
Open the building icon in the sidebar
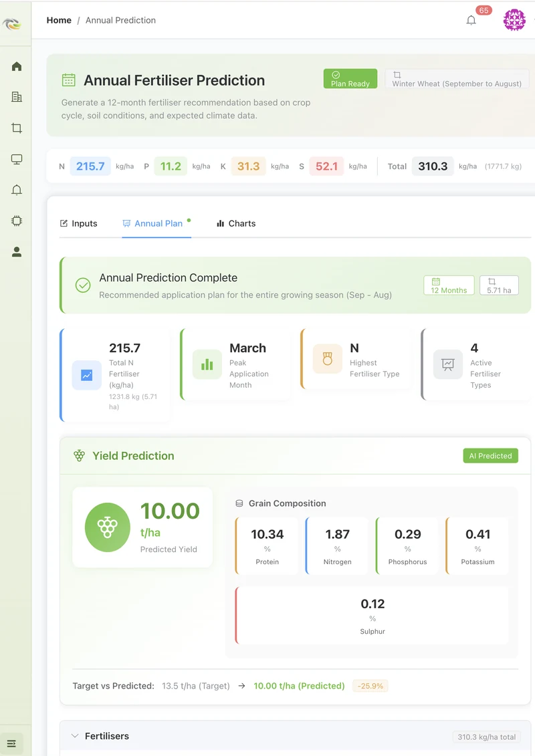pyautogui.click(x=17, y=97)
